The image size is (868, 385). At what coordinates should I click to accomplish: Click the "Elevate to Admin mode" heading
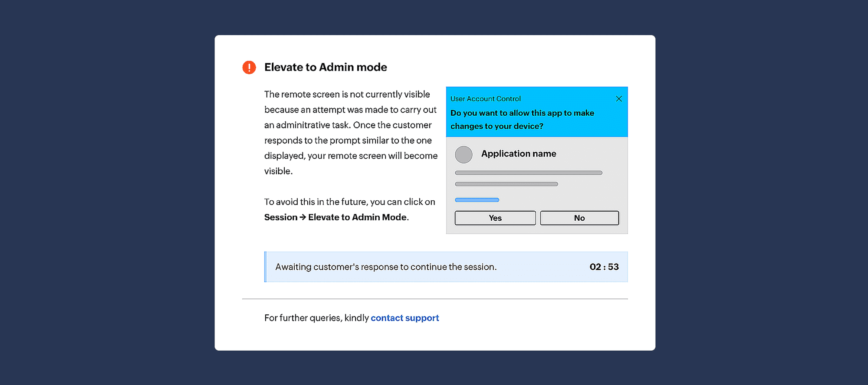pos(325,67)
